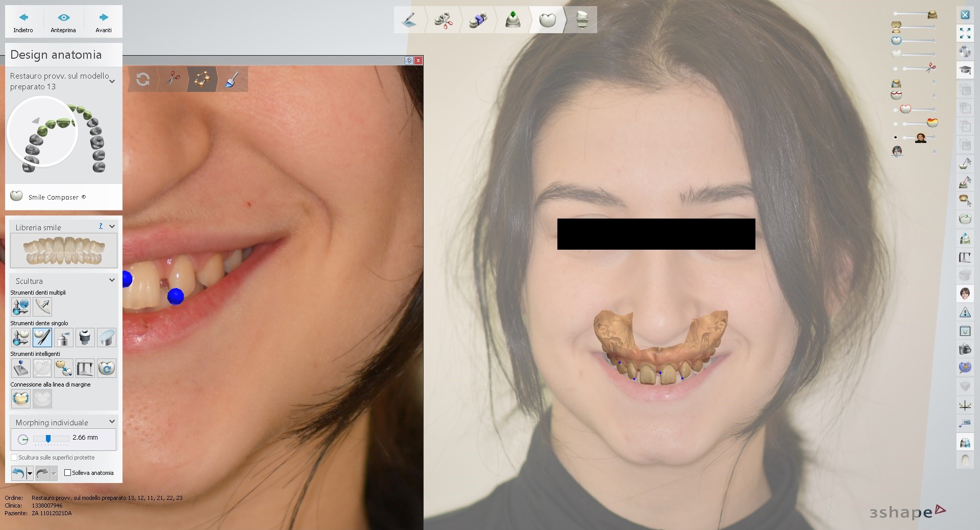Image resolution: width=980 pixels, height=530 pixels.
Task: Redo the last sculpt action
Action: pos(42,473)
